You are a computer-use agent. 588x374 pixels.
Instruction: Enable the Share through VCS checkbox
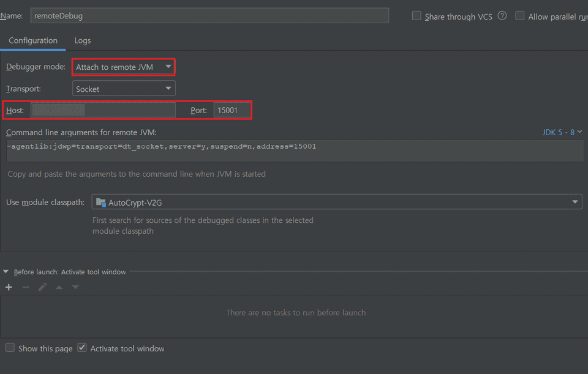tap(417, 16)
